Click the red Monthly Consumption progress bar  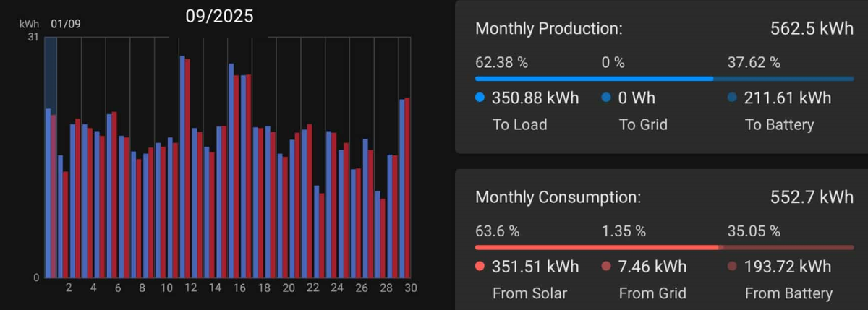click(597, 247)
